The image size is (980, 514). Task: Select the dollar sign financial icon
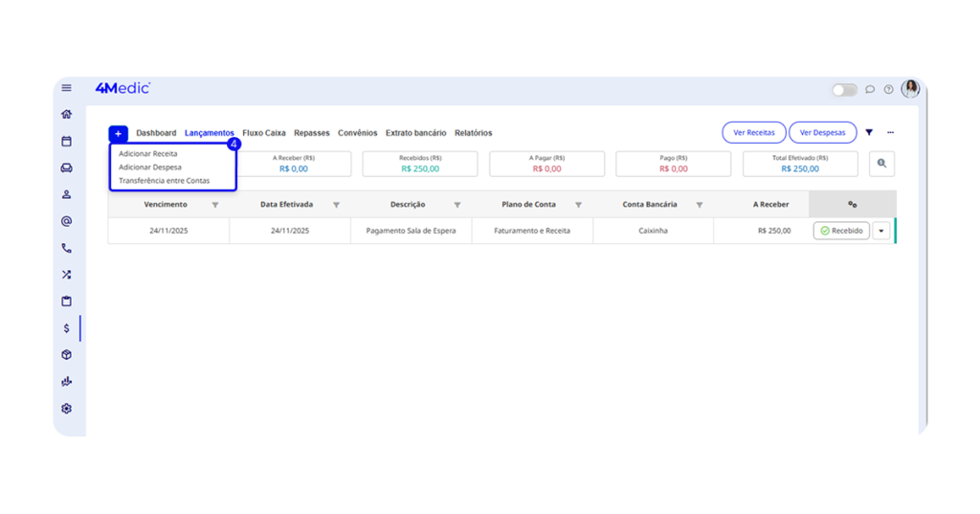pyautogui.click(x=66, y=328)
